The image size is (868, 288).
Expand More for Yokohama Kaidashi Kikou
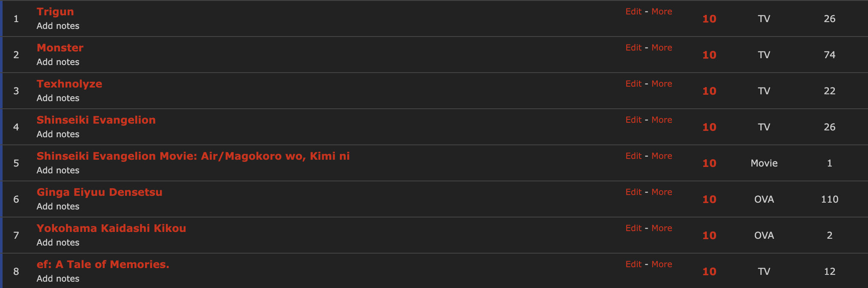(x=662, y=229)
